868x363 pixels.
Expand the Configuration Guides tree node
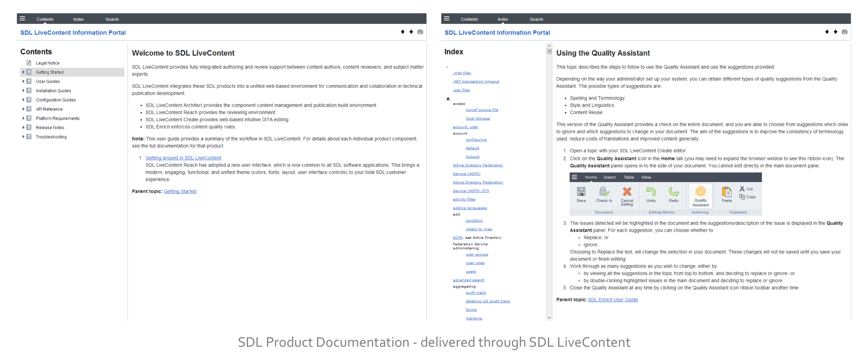pyautogui.click(x=23, y=100)
